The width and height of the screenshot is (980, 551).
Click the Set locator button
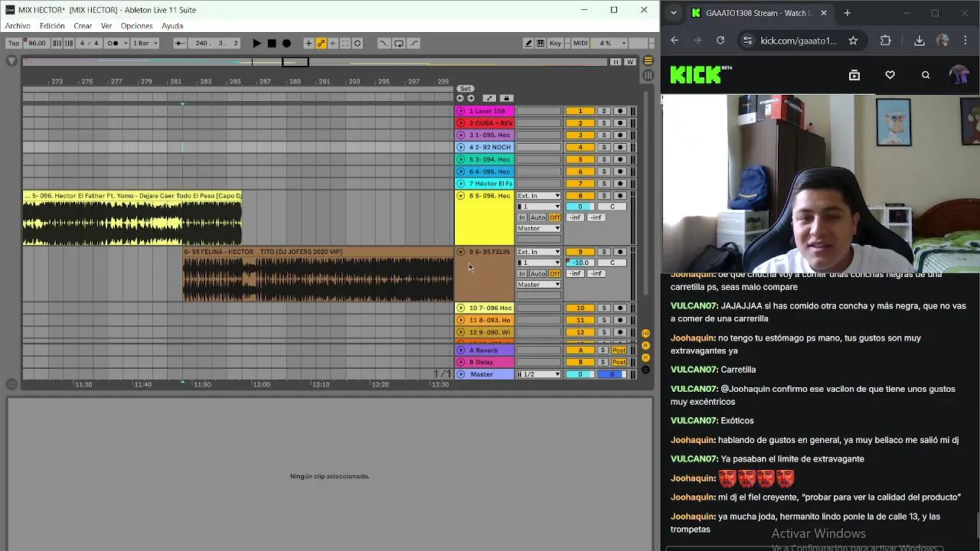[465, 89]
